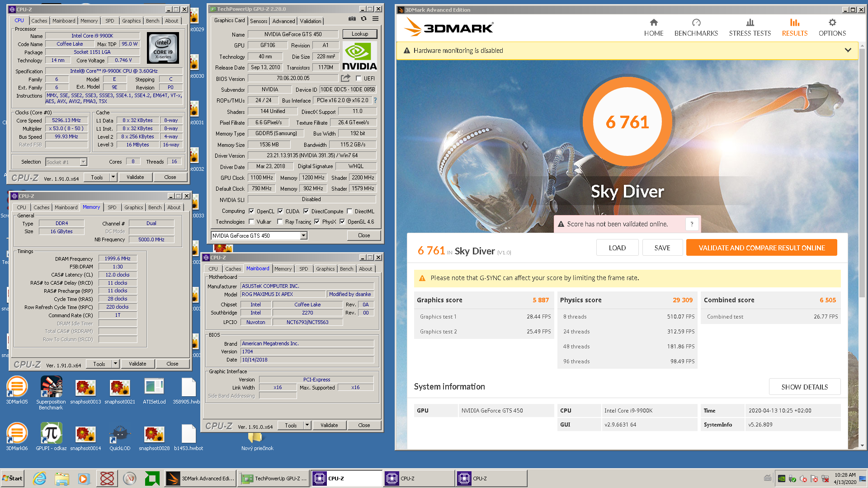The height and width of the screenshot is (488, 868).
Task: Open Windows Media Player taskbar icon
Action: pyautogui.click(x=84, y=479)
